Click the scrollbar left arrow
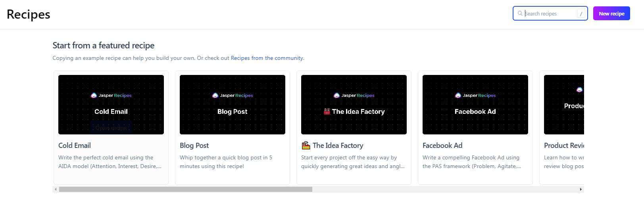644x203 pixels. tap(56, 190)
